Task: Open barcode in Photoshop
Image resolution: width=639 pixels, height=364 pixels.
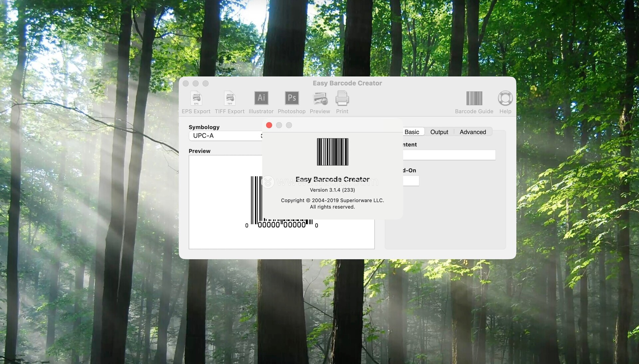Action: (292, 98)
